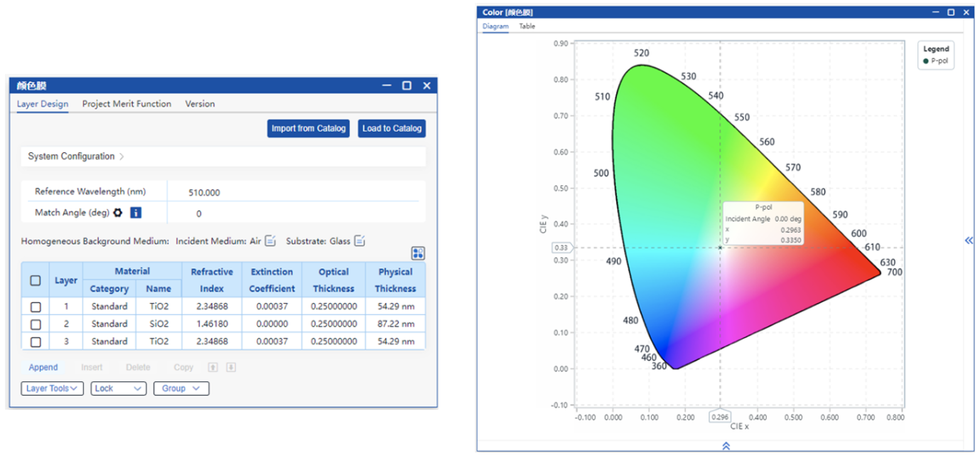Check the box for layer 1 TiO2
This screenshot has height=456, width=980.
(x=36, y=307)
